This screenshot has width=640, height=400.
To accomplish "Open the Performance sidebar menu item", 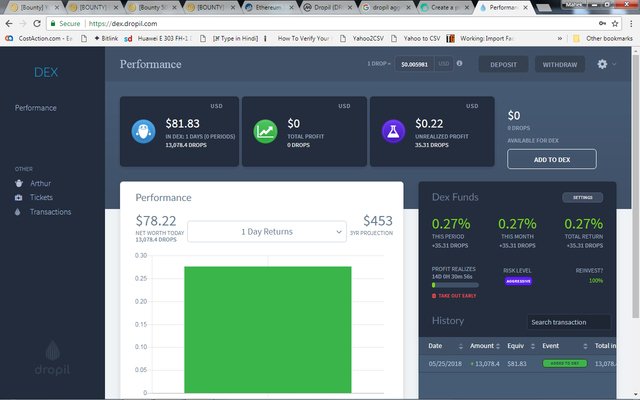I will [x=36, y=108].
